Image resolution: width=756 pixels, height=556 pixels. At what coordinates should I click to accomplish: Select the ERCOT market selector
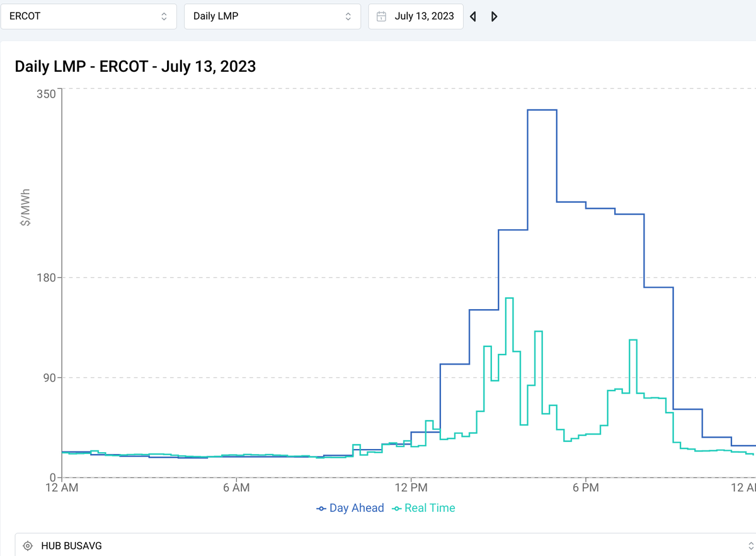pos(88,16)
